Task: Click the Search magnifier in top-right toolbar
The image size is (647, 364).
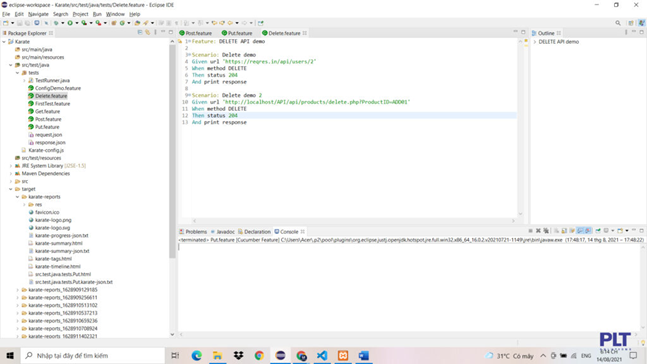Action: (618, 23)
